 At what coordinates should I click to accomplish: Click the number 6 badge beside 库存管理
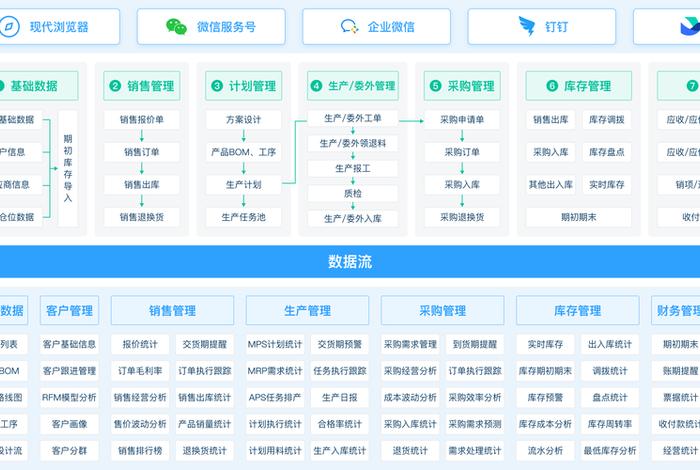[552, 86]
